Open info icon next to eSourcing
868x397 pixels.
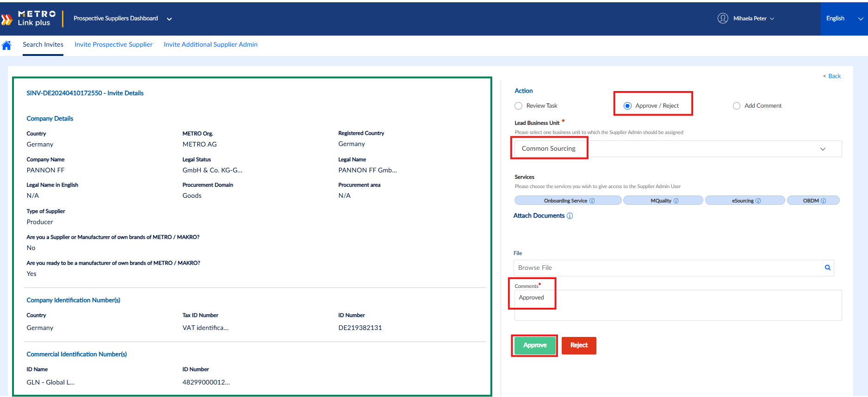coord(758,201)
